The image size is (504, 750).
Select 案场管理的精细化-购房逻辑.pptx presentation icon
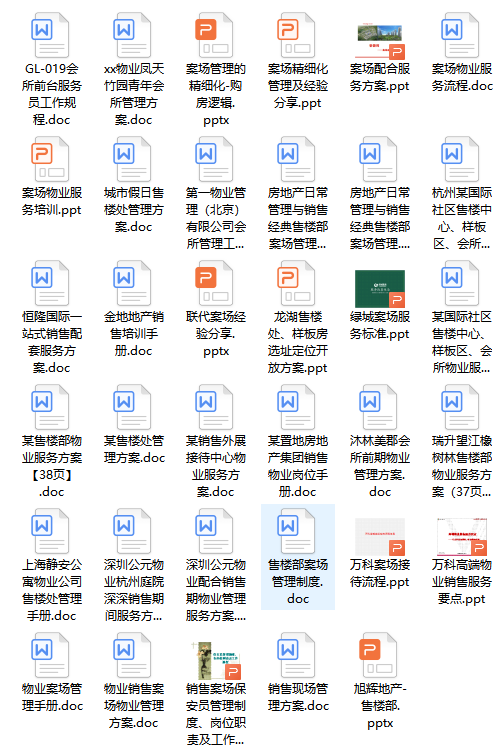coord(215,35)
